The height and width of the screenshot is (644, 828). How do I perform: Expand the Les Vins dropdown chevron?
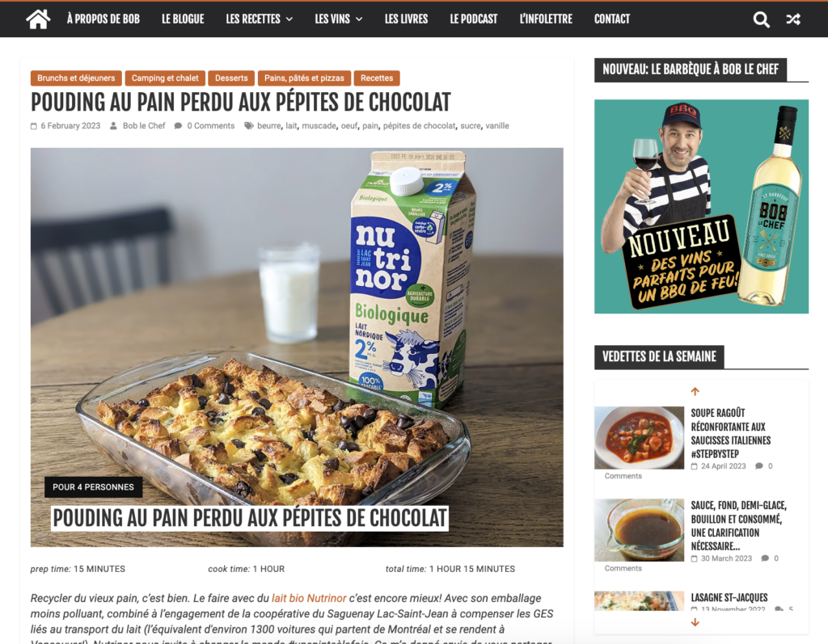click(x=359, y=19)
